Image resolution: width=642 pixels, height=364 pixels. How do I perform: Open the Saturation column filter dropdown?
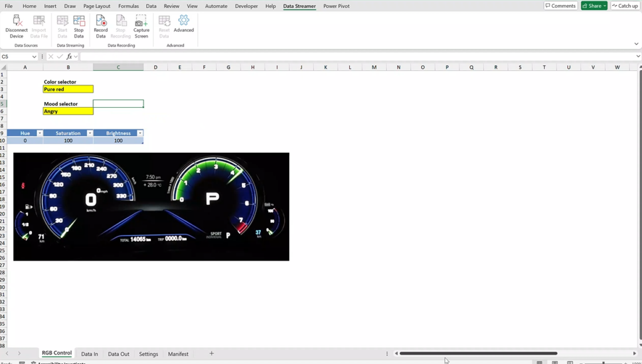tap(90, 133)
